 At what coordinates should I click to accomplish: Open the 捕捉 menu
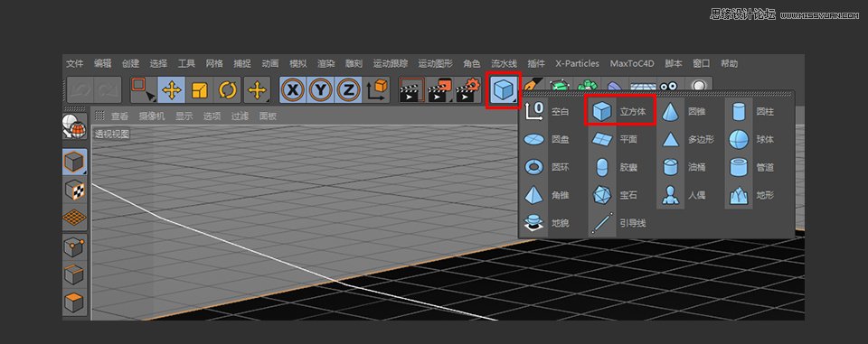(x=242, y=63)
